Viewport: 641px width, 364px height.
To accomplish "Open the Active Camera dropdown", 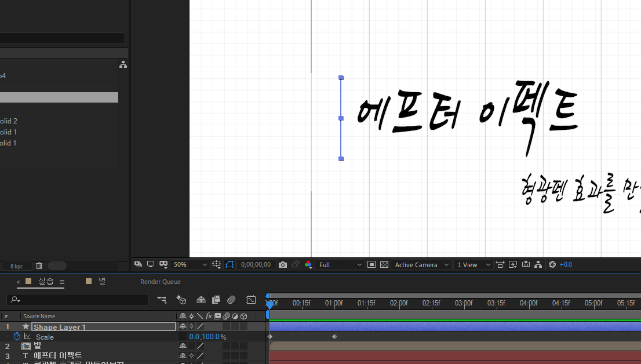I will click(x=421, y=265).
